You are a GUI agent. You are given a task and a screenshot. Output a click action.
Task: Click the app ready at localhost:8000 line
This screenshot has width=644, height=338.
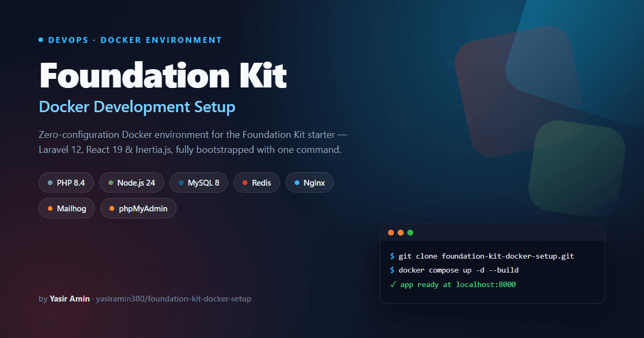(x=452, y=284)
